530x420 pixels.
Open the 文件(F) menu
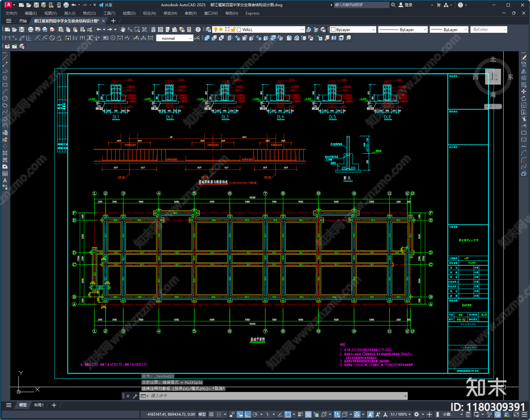click(11, 13)
